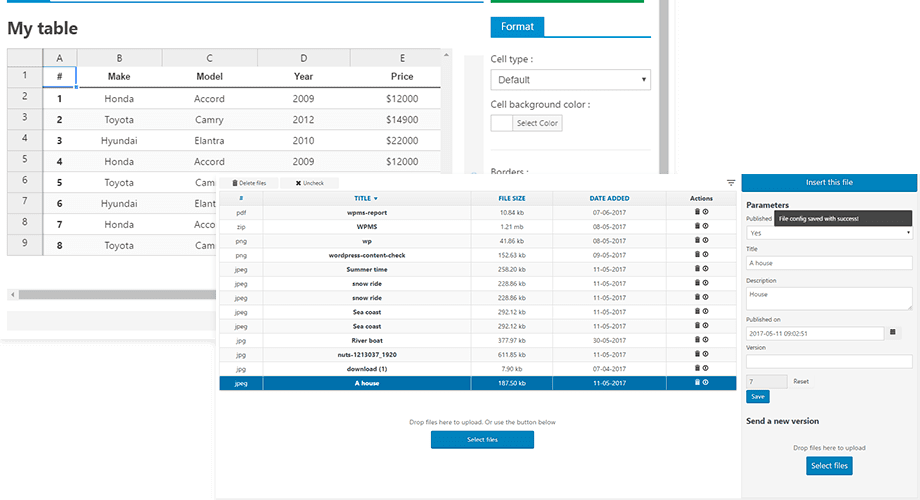Screen dimensions: 920x500
Task: Click the Save button under Parameters
Action: 757,397
